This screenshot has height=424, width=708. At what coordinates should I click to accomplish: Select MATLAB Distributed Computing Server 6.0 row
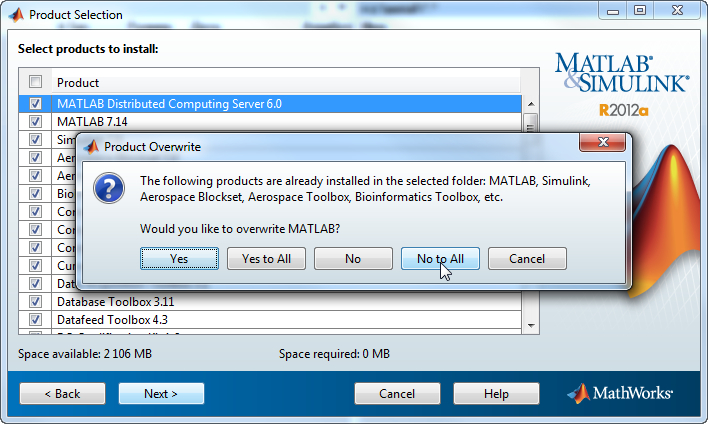pos(270,104)
